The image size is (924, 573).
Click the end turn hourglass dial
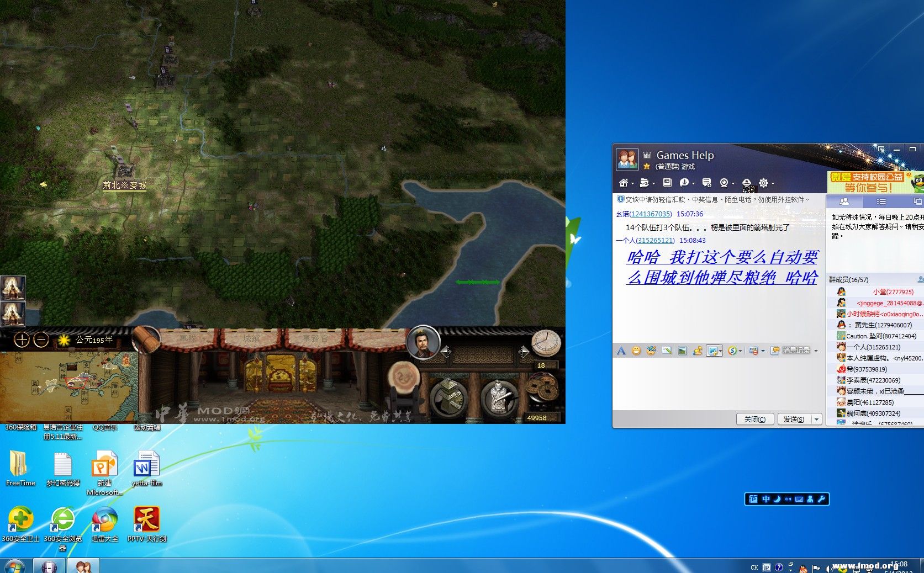point(545,343)
